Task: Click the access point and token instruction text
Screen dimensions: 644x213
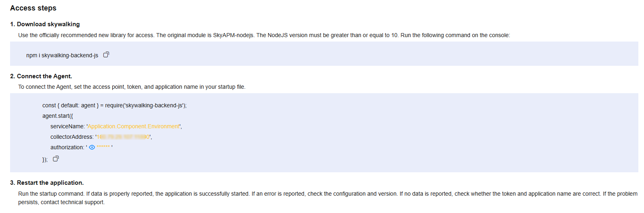Action: point(132,87)
